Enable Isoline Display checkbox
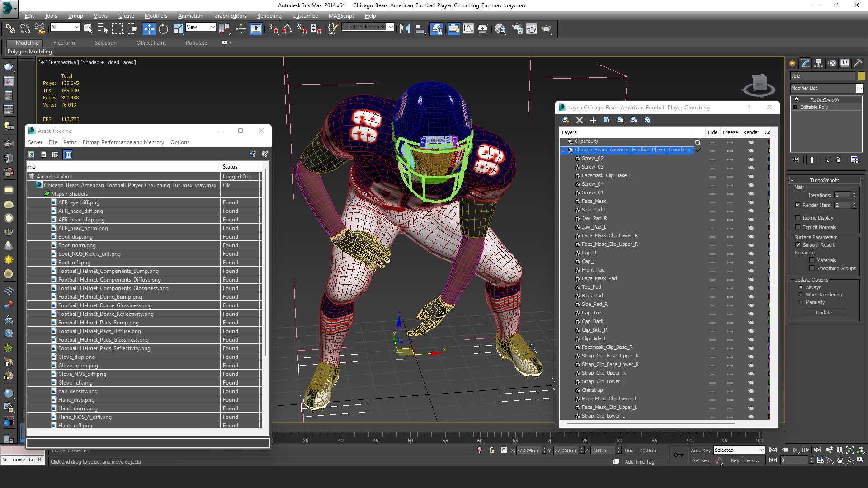 tap(798, 218)
